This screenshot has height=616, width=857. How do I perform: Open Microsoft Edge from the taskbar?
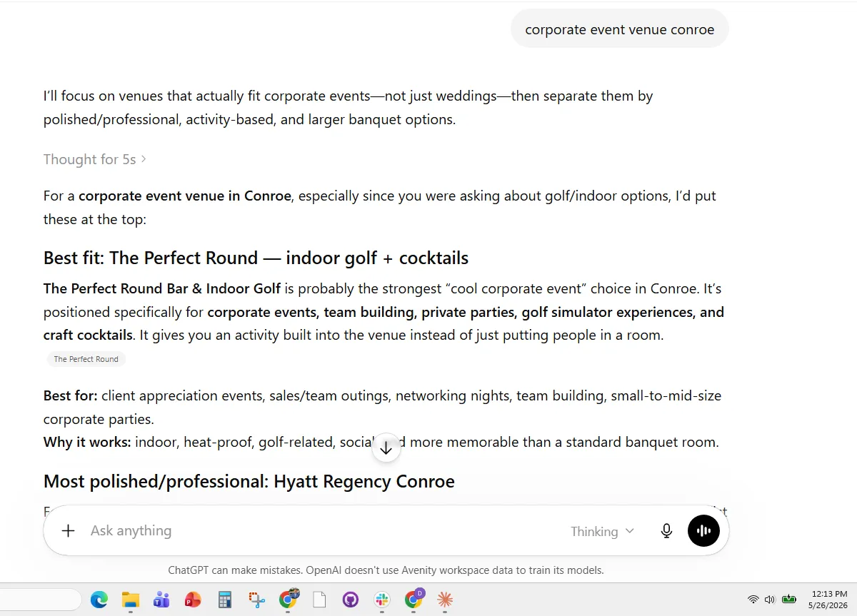99,600
